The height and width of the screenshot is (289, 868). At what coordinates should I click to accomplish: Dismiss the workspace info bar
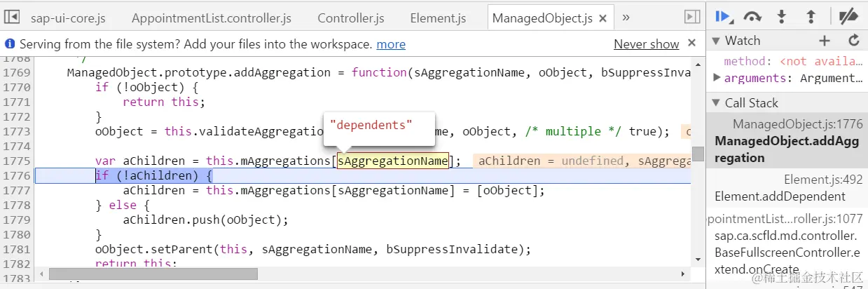[691, 43]
